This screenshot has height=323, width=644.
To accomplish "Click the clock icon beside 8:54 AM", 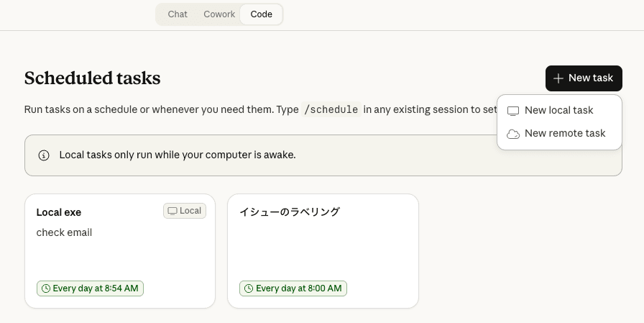I will click(46, 288).
